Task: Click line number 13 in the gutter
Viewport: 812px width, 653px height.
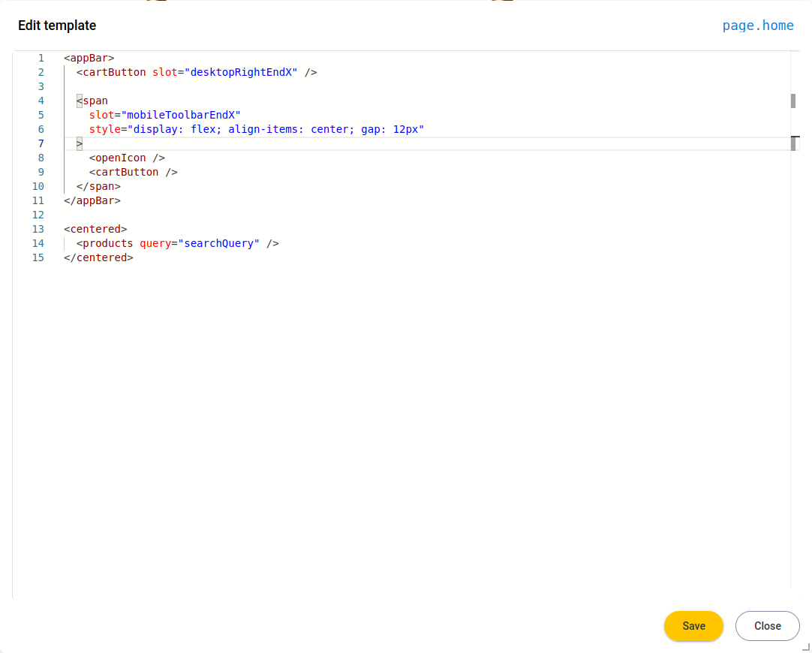Action: coord(38,229)
